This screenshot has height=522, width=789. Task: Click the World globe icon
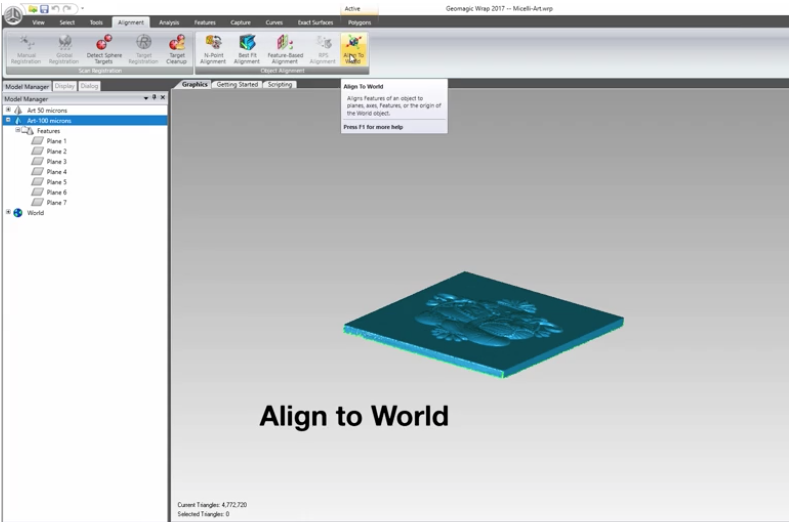pyautogui.click(x=18, y=213)
